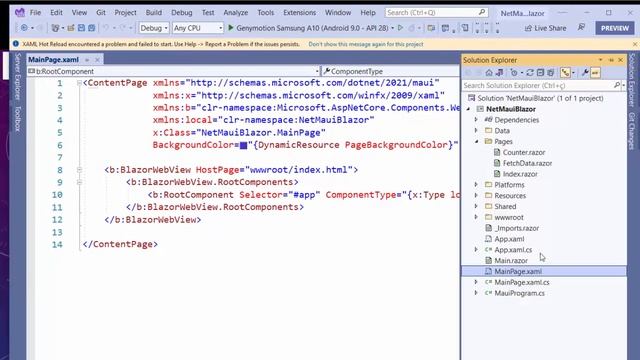Collapse the b:BlazorWebView code region
640x360 pixels.
click(x=79, y=170)
